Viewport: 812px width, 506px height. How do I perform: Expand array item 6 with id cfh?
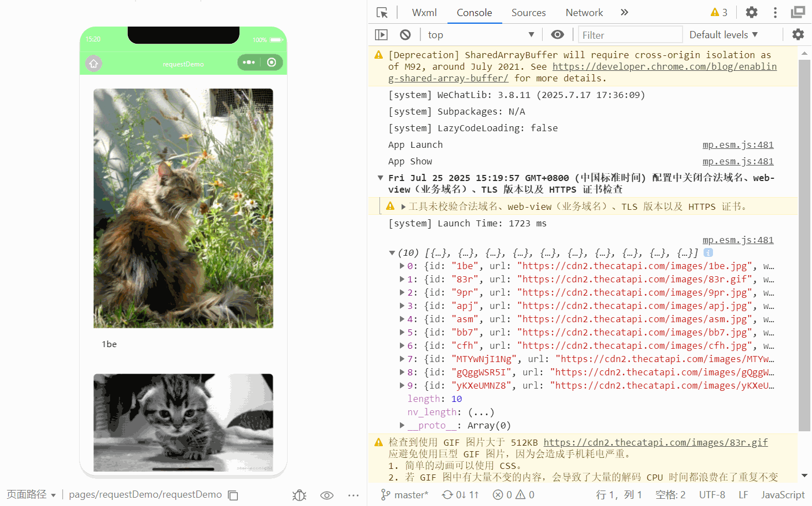tap(402, 345)
